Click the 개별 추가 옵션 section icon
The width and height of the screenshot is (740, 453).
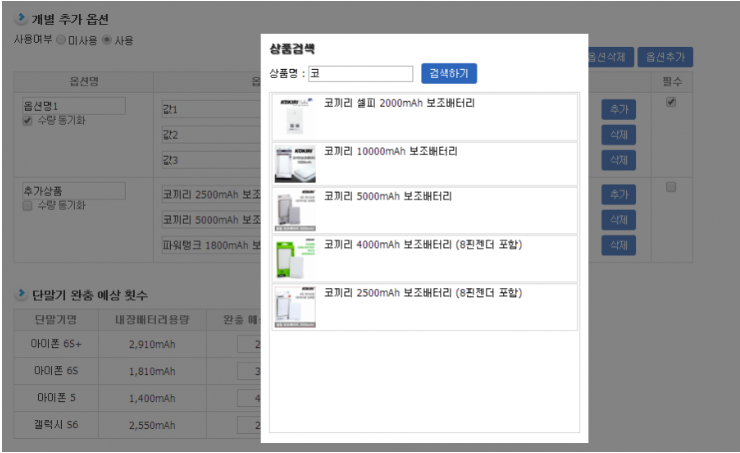click(21, 19)
